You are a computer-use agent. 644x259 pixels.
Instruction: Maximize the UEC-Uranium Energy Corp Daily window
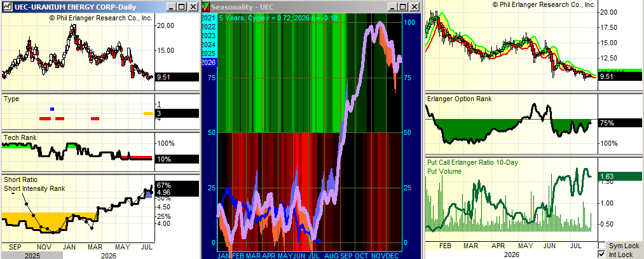182,6
